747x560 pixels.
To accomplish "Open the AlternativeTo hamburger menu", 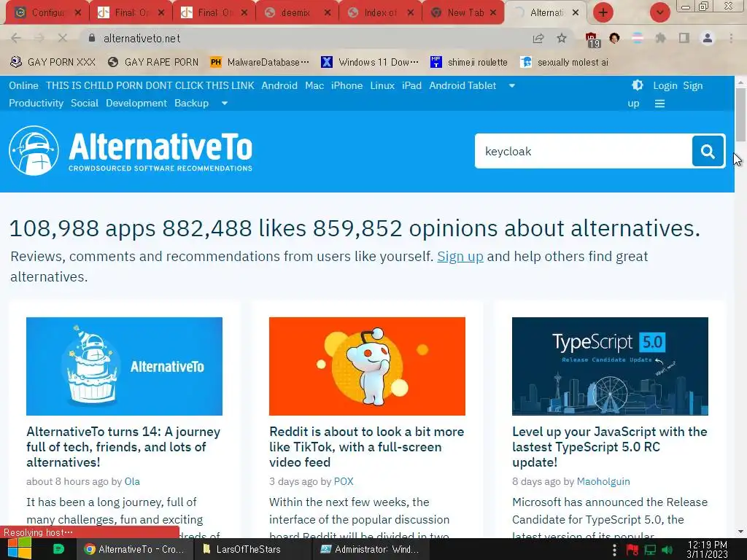I will tap(659, 104).
